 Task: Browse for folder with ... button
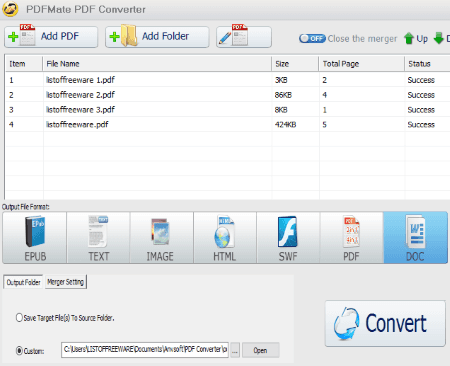pyautogui.click(x=235, y=350)
